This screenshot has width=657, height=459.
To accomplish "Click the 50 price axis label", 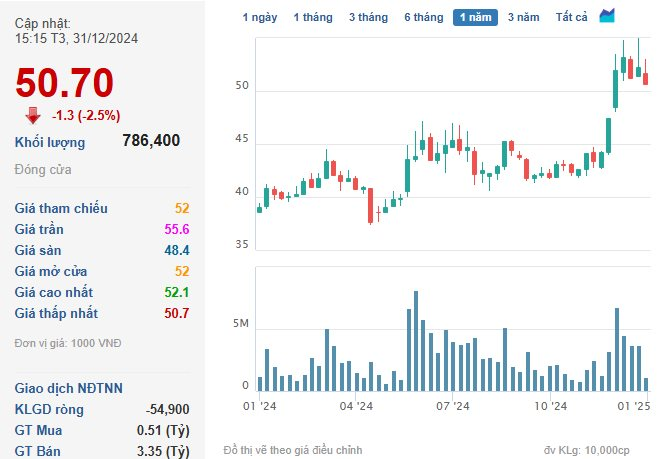I will coord(242,86).
